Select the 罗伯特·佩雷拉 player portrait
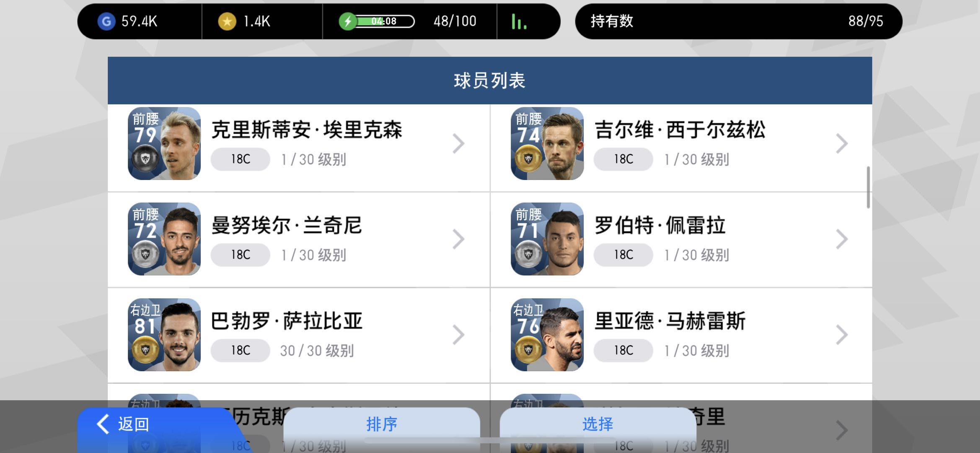 click(x=547, y=239)
